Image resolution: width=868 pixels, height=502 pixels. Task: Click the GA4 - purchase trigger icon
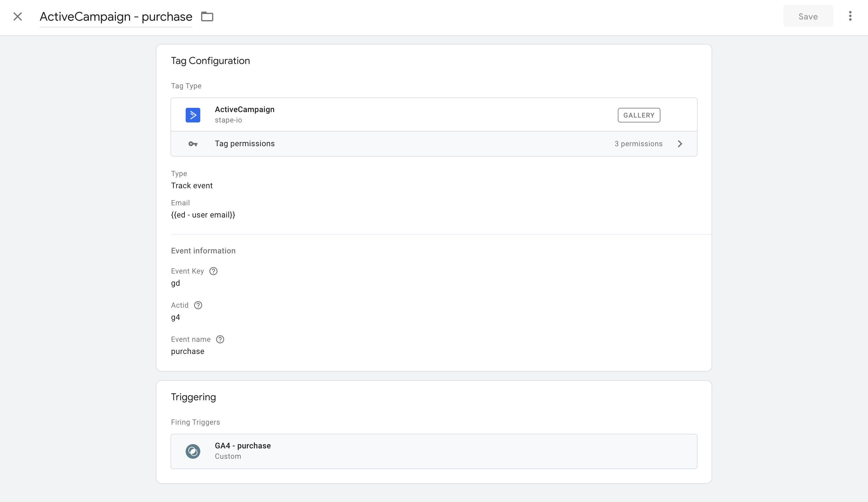193,451
